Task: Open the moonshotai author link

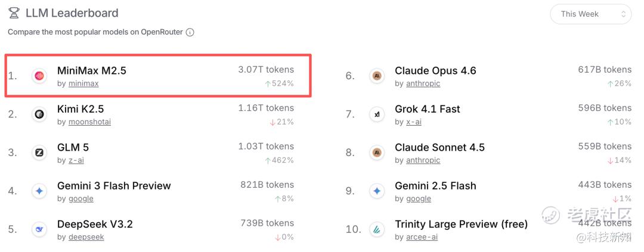Action: [89, 122]
